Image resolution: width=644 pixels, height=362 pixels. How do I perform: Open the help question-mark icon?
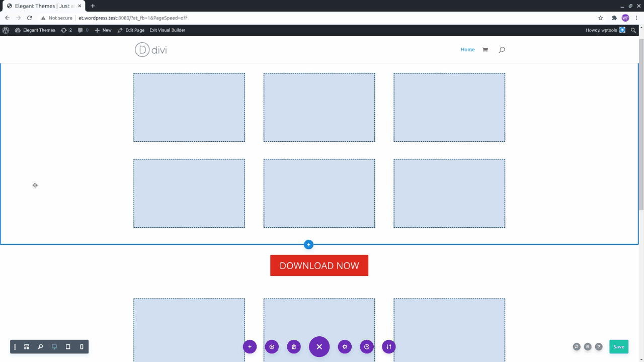click(x=599, y=347)
